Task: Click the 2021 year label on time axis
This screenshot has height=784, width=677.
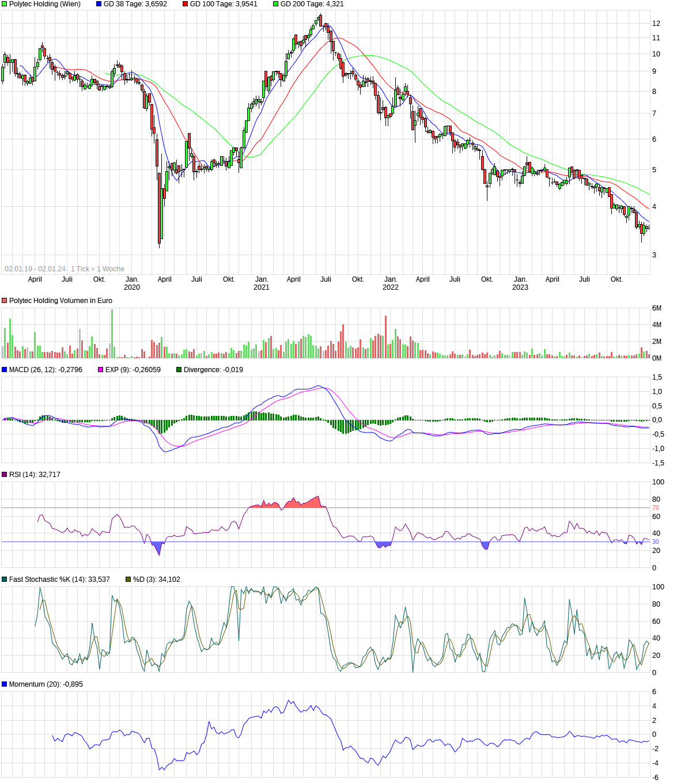Action: [262, 287]
